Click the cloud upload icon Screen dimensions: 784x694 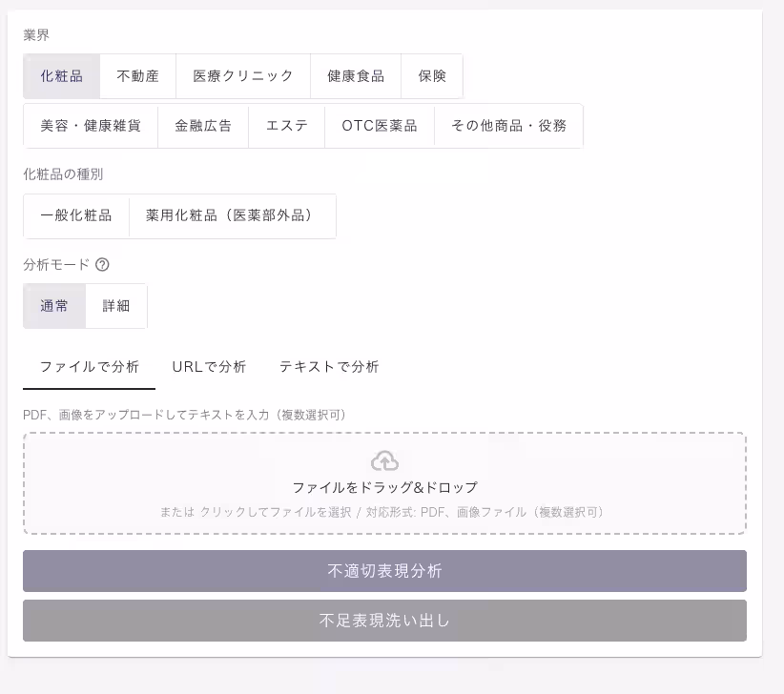click(386, 460)
